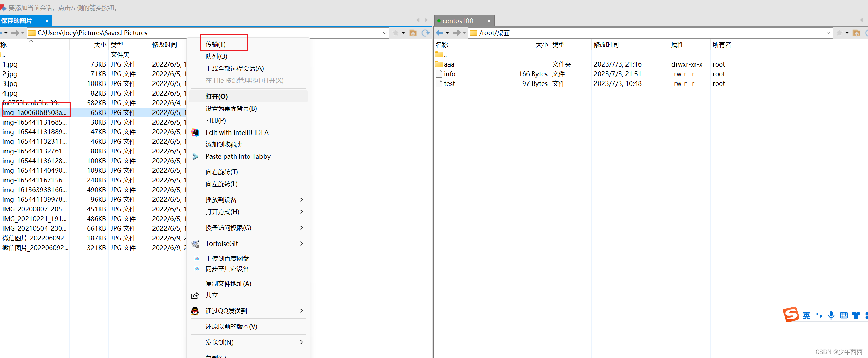Image resolution: width=868 pixels, height=358 pixels.
Task: Open local home folder icon
Action: (413, 33)
